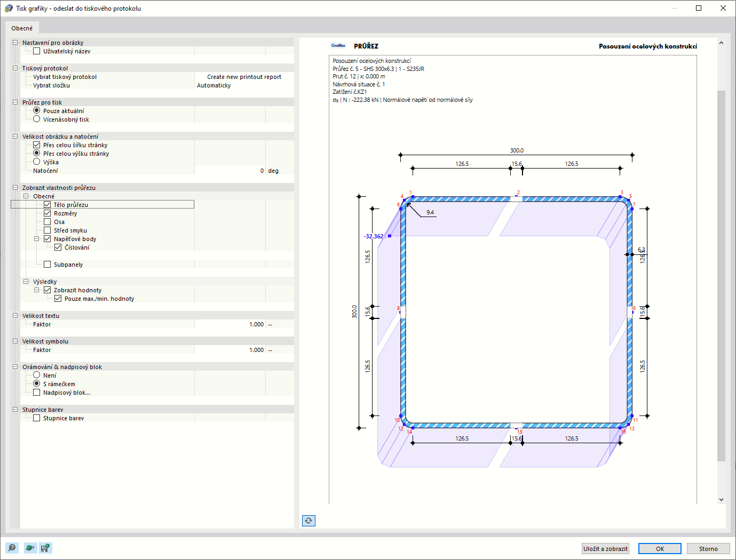Open the 'Automaticky' folder selection

pos(244,85)
